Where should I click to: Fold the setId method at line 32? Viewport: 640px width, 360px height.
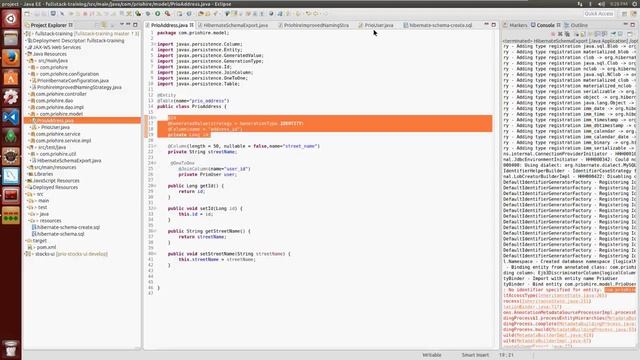155,208
